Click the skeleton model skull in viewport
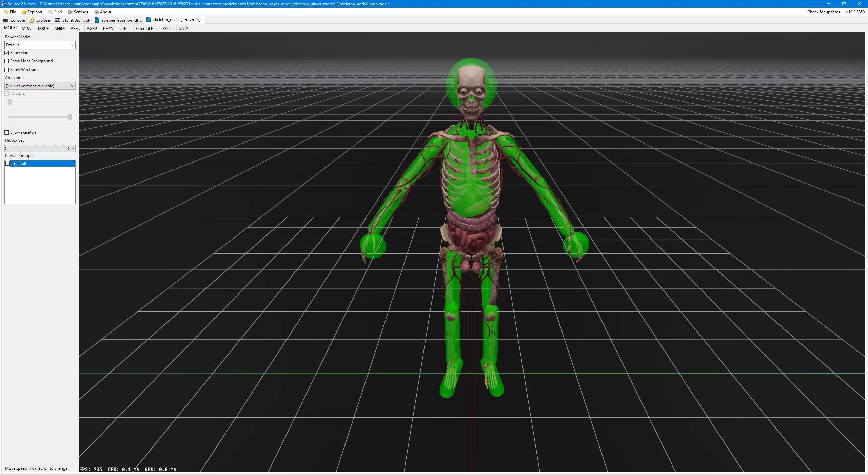Screen dimensions: 868x475 [471, 92]
